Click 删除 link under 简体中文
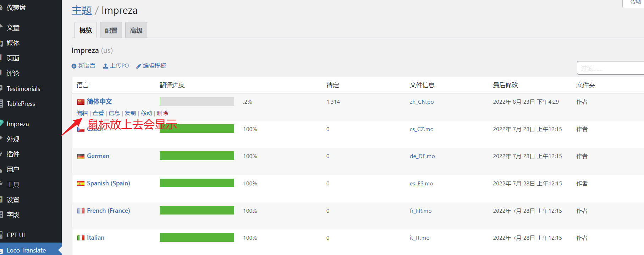Screen dimensions: 644x255 162,113
